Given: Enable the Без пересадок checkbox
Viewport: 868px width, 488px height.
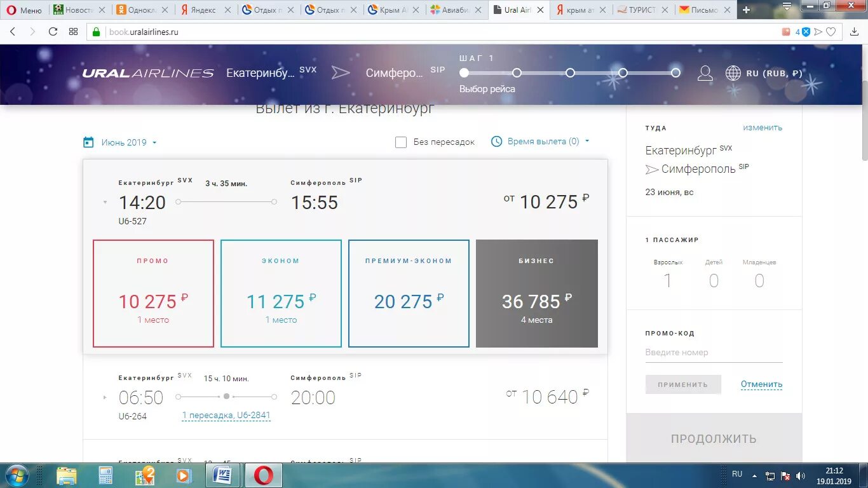Looking at the screenshot, I should [401, 142].
